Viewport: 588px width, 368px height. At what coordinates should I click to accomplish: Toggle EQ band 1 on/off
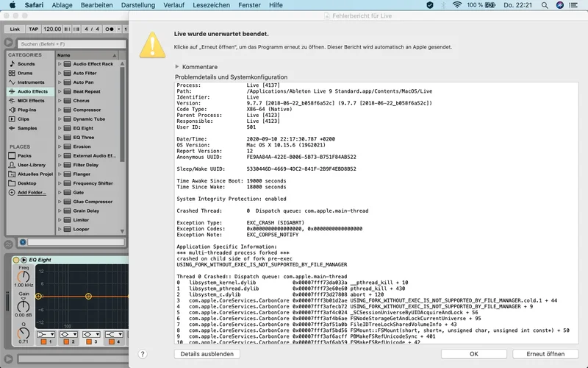click(43, 342)
